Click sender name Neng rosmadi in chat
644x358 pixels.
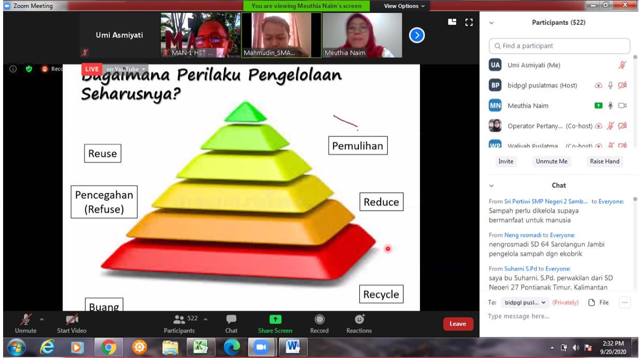click(523, 235)
